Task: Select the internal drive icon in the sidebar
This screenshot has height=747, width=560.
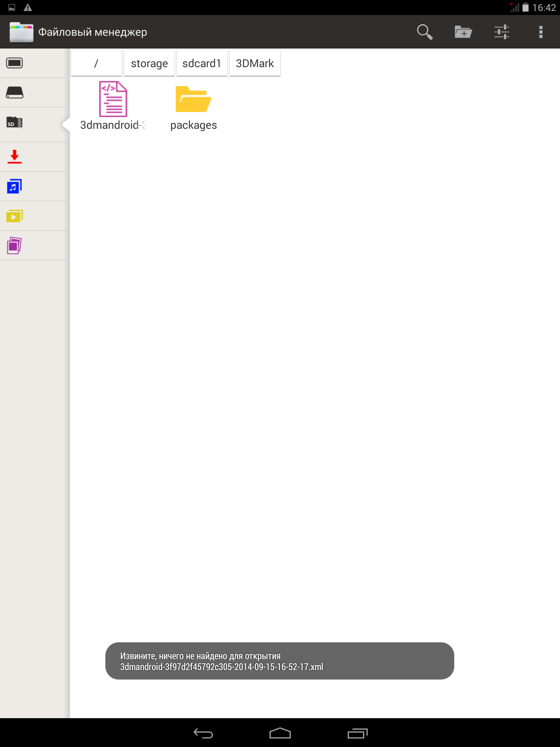Action: click(15, 93)
